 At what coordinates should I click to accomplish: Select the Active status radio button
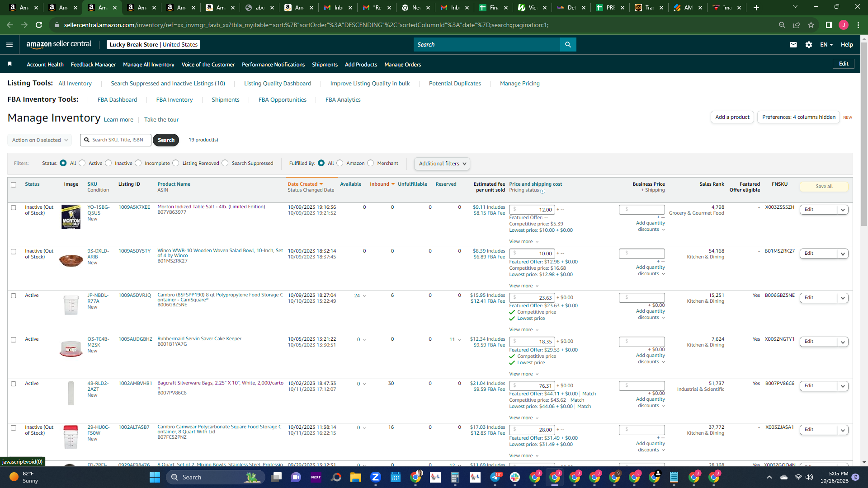pyautogui.click(x=82, y=163)
